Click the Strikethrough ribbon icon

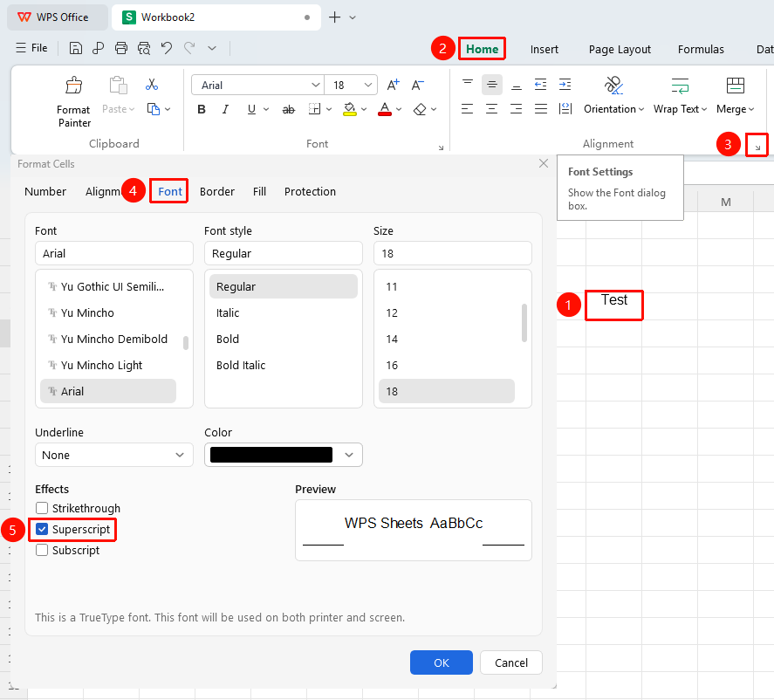288,109
